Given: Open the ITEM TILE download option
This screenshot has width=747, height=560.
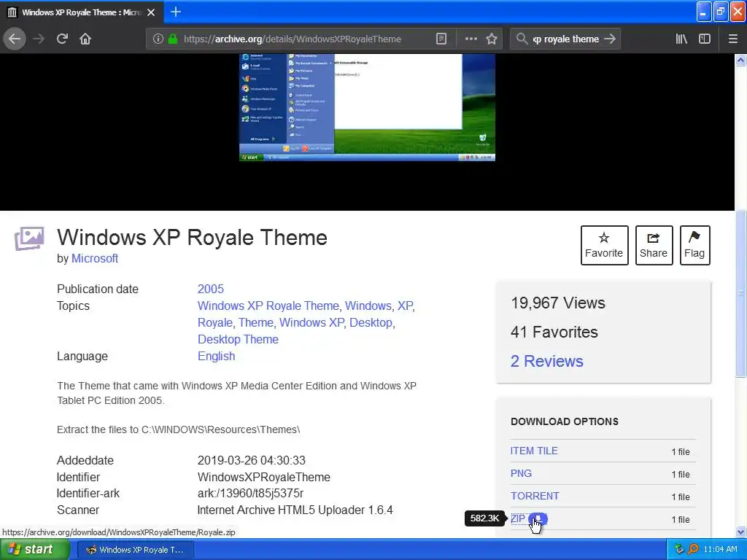Looking at the screenshot, I should pos(534,451).
